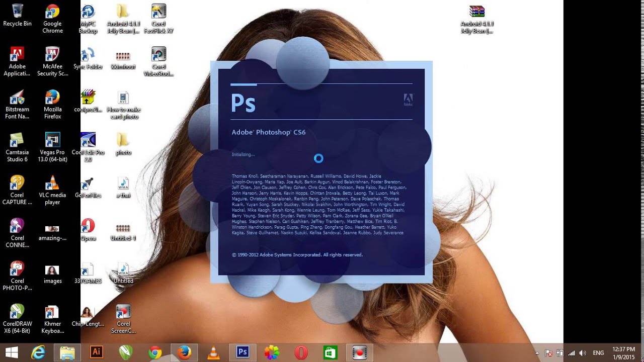Launch Internet Explorer from the taskbar
The height and width of the screenshot is (362, 644).
pyautogui.click(x=38, y=353)
